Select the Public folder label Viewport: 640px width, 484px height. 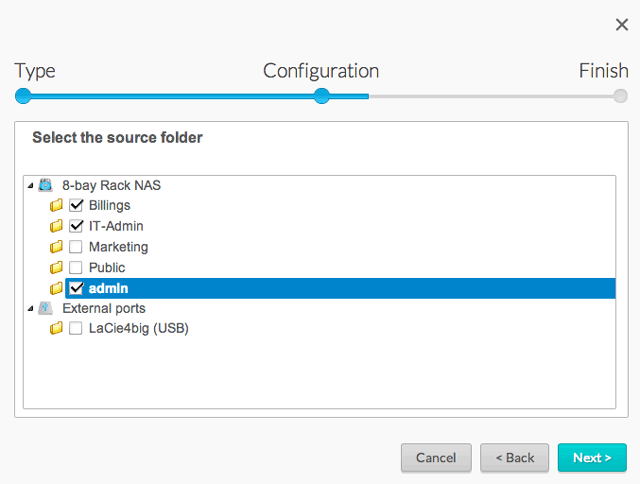click(x=106, y=268)
